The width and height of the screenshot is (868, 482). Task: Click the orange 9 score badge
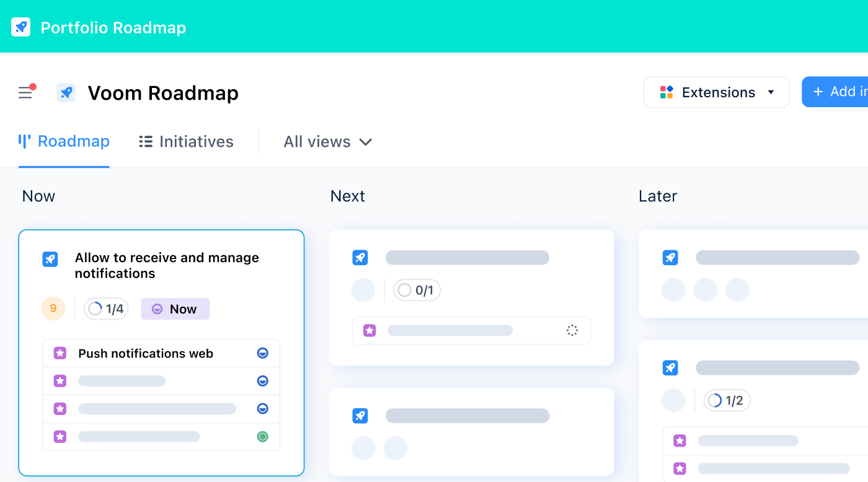pyautogui.click(x=53, y=309)
